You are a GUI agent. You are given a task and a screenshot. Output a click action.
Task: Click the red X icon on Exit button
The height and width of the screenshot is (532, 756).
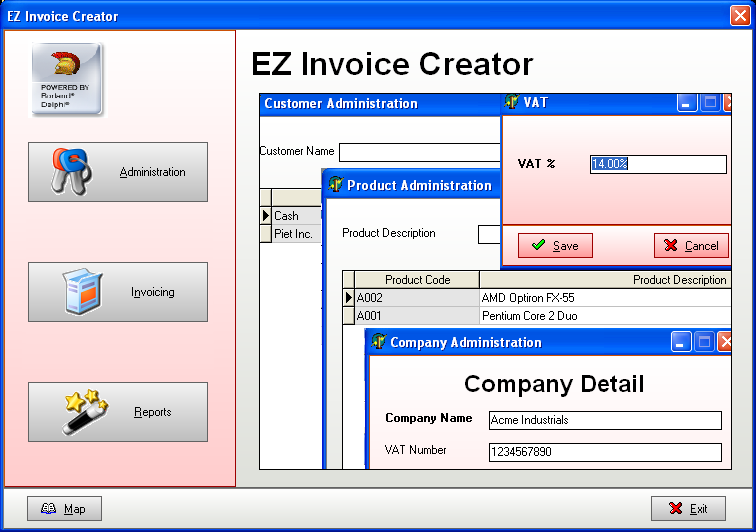coord(676,509)
